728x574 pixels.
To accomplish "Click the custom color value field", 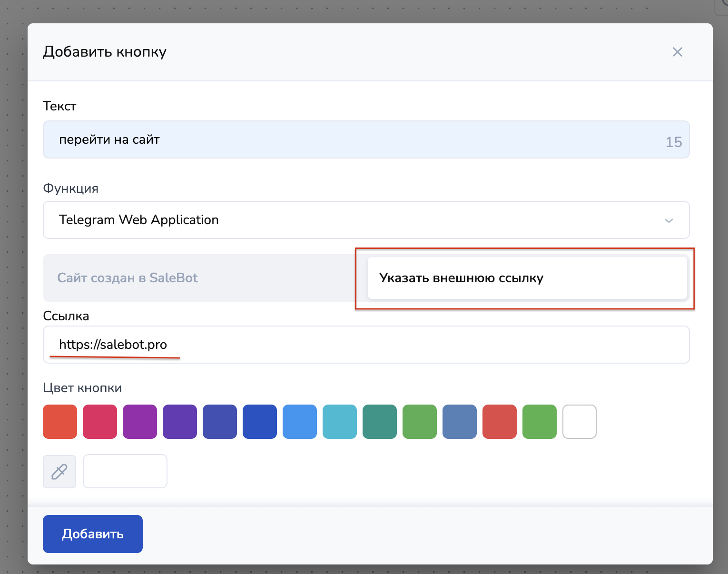I will (125, 471).
